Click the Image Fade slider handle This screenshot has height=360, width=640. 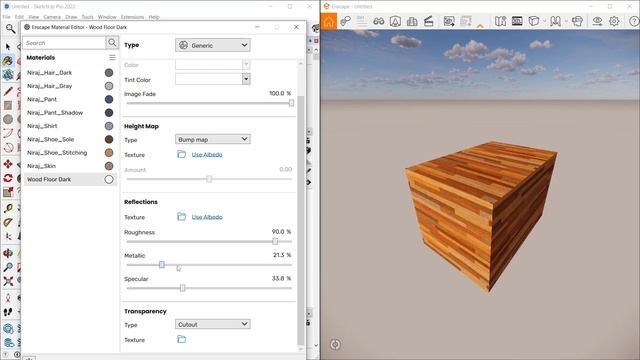(x=291, y=103)
